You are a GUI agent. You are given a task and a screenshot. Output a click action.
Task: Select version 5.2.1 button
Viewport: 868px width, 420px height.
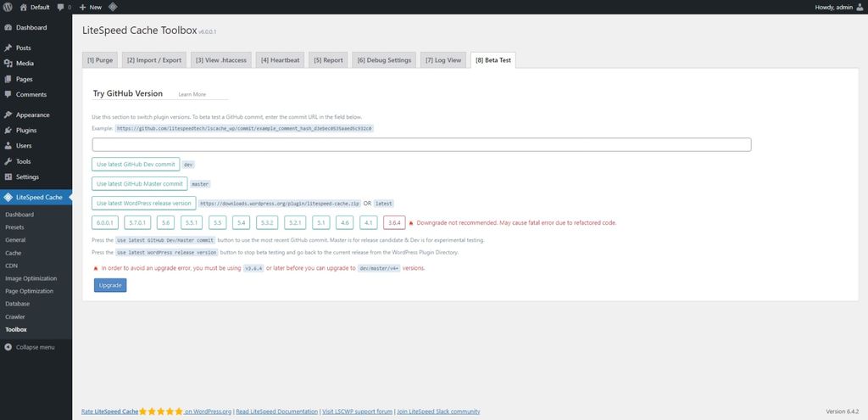[296, 223]
